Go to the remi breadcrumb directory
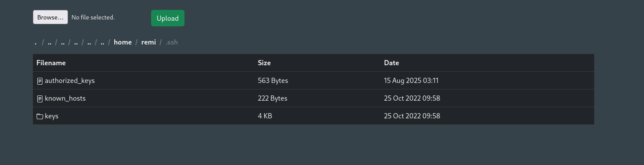Image resolution: width=644 pixels, height=165 pixels. click(x=149, y=42)
